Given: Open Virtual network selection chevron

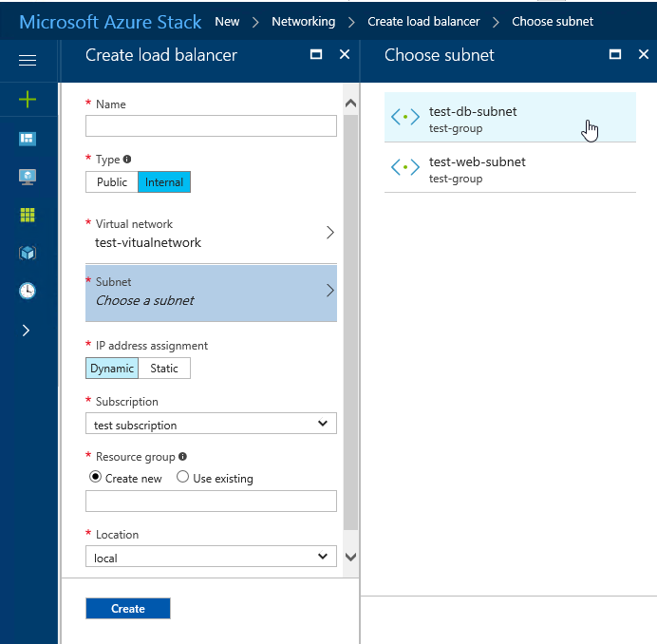Looking at the screenshot, I should click(330, 233).
